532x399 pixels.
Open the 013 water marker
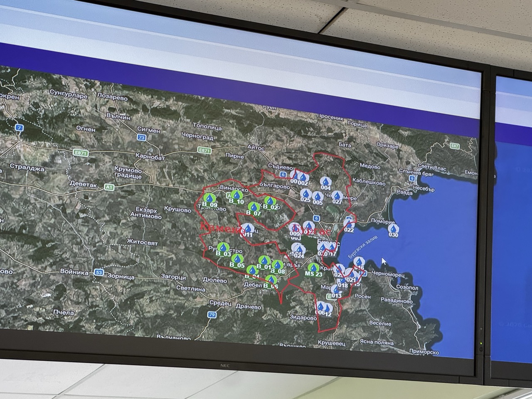point(336,289)
